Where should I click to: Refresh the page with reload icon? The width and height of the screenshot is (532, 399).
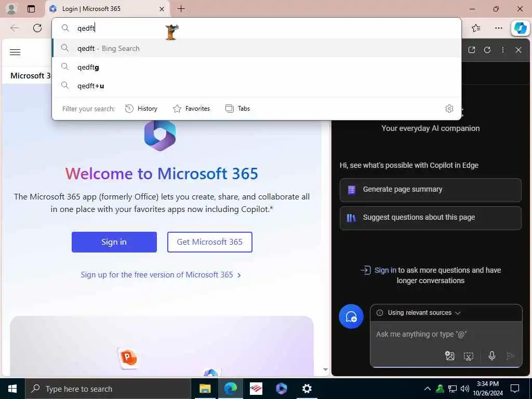click(x=37, y=28)
